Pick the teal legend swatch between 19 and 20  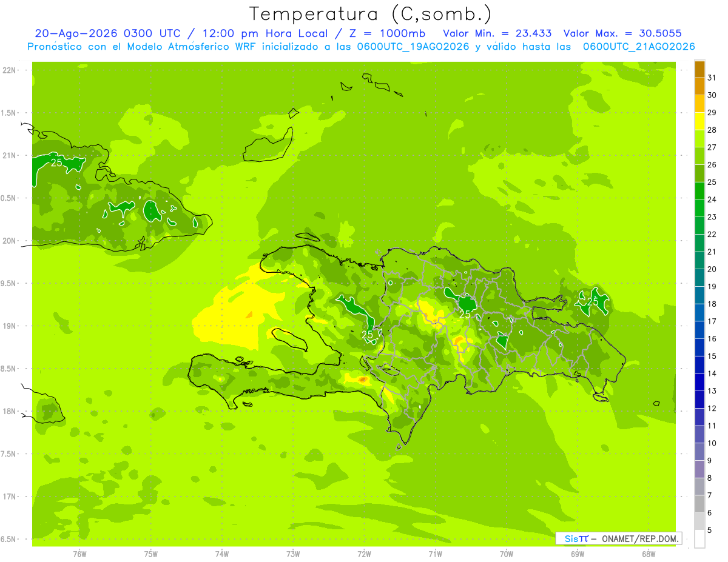[x=699, y=278]
